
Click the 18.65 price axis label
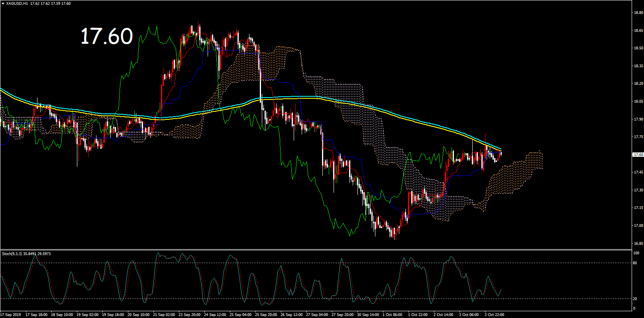click(x=638, y=30)
